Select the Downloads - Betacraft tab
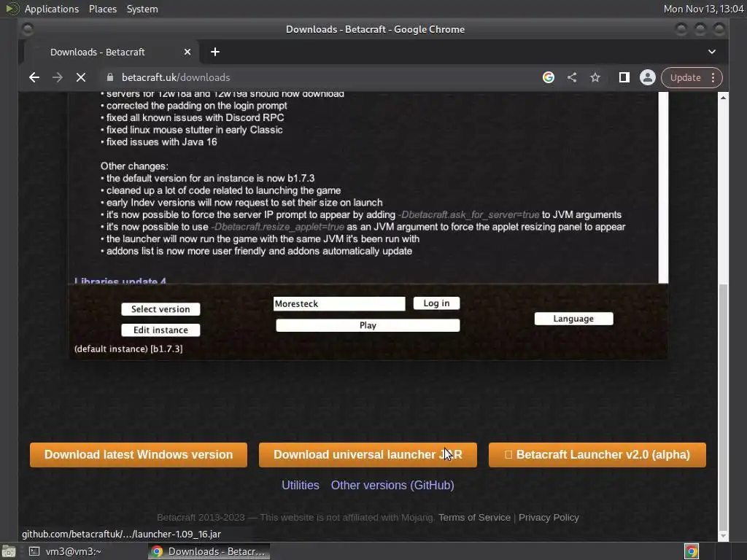Image resolution: width=747 pixels, height=560 pixels. 98,52
